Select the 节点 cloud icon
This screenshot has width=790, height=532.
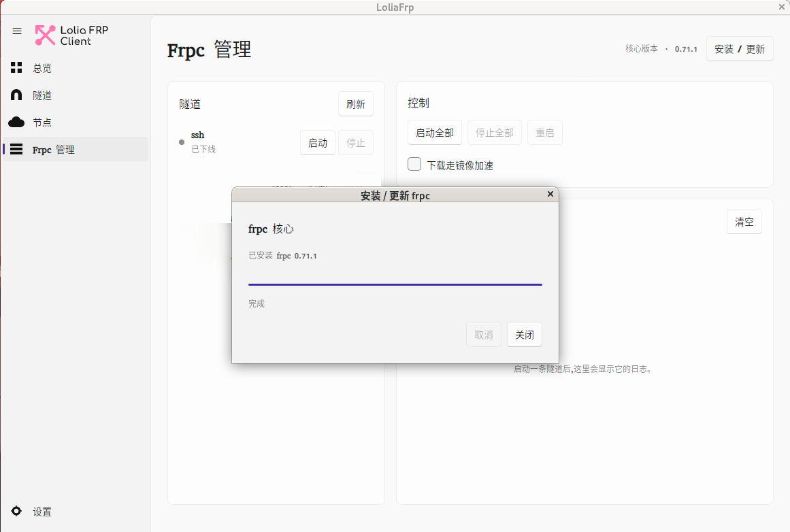click(x=16, y=122)
